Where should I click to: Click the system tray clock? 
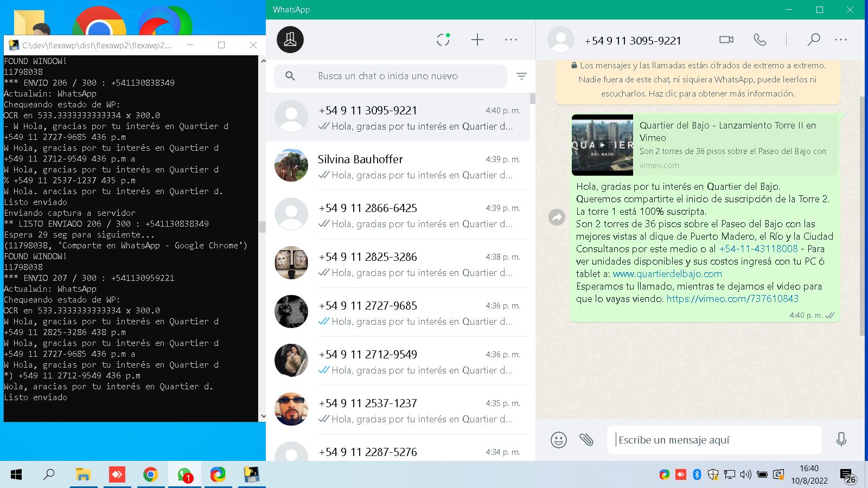coord(809,474)
